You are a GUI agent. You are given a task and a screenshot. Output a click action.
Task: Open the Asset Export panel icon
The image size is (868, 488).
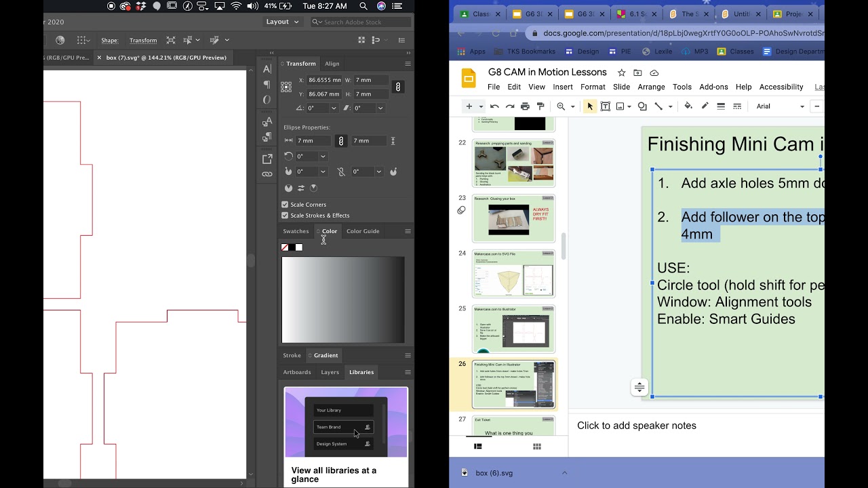[x=267, y=159]
